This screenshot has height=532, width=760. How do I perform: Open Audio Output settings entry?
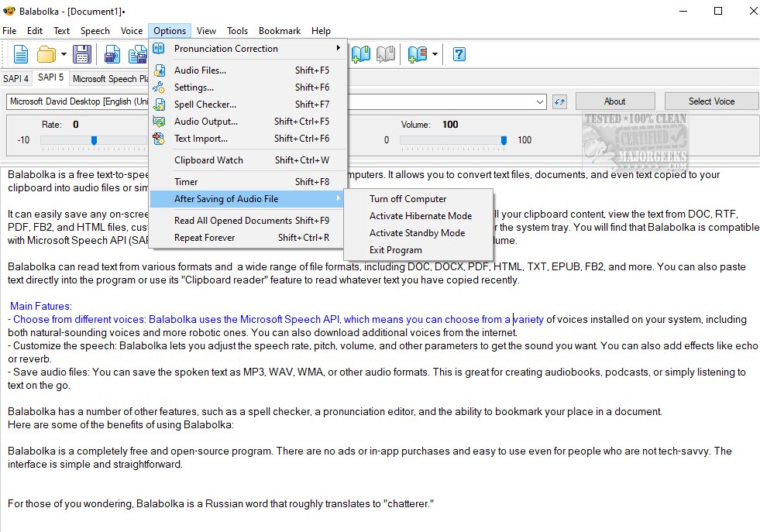[248, 121]
